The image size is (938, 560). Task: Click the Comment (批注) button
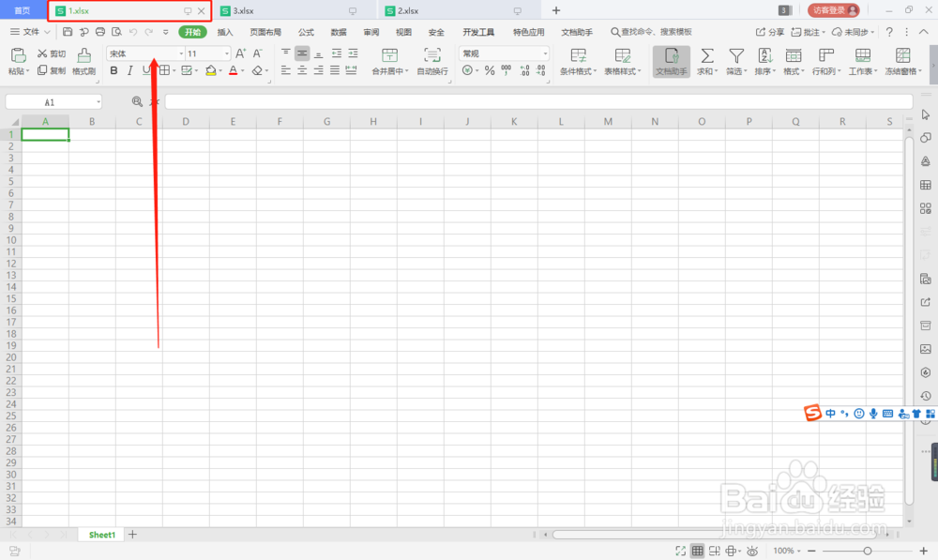[x=809, y=32]
